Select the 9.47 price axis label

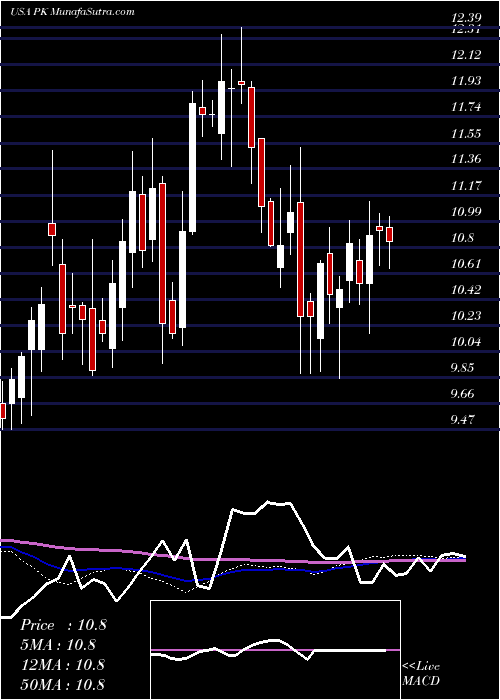pyautogui.click(x=463, y=420)
